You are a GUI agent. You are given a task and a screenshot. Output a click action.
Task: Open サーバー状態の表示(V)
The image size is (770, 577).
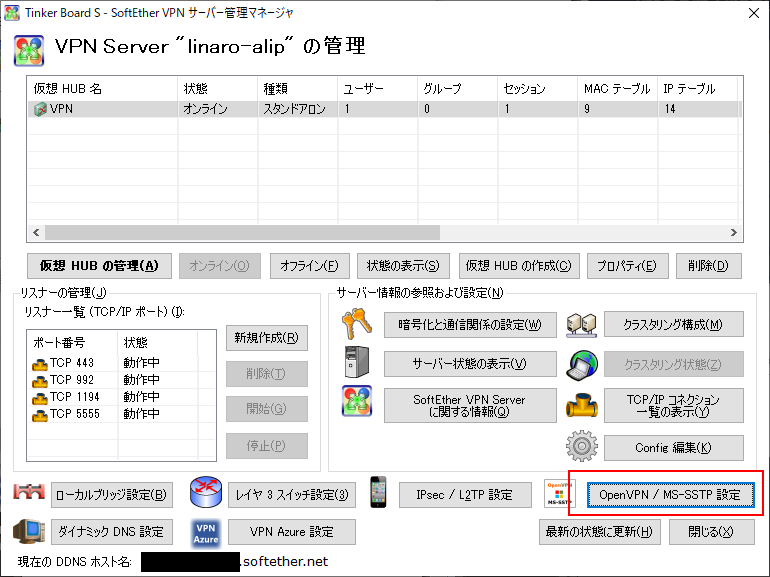[x=470, y=364]
